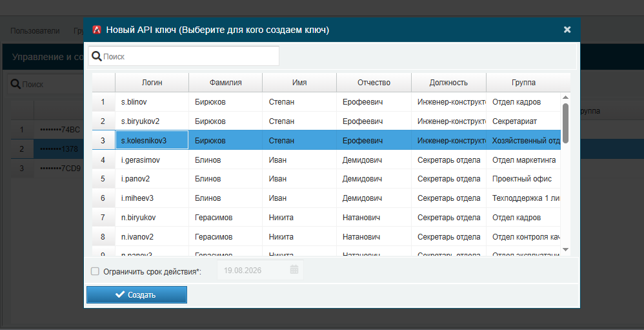Click background search magnifier icon
This screenshot has height=330, width=644.
15,84
